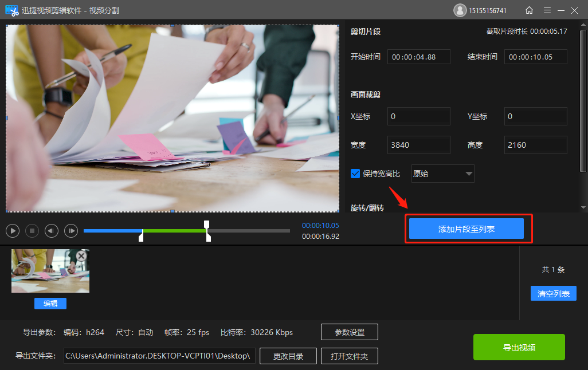Click the scrollbar down arrow

click(583, 207)
